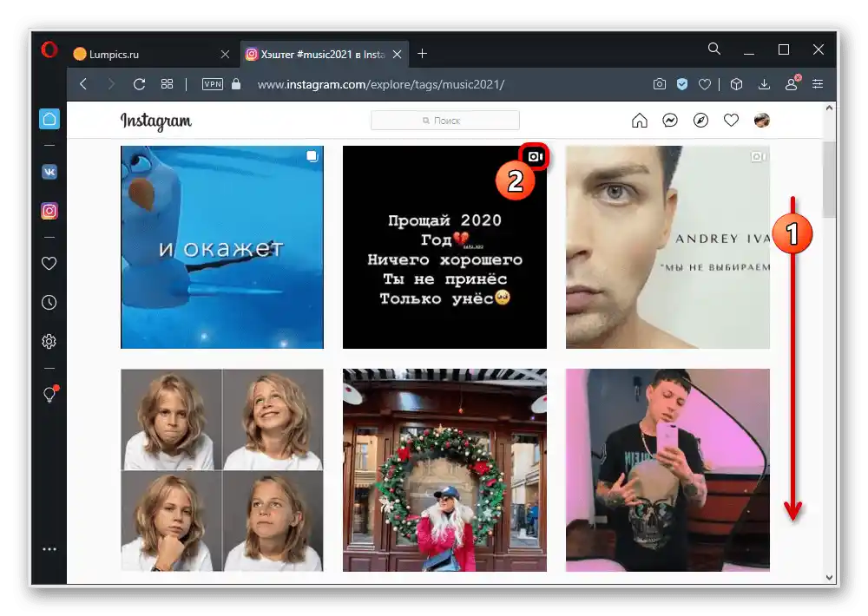Image resolution: width=868 pixels, height=616 pixels.
Task: Open Instagram's Explore compass icon
Action: [x=700, y=120]
